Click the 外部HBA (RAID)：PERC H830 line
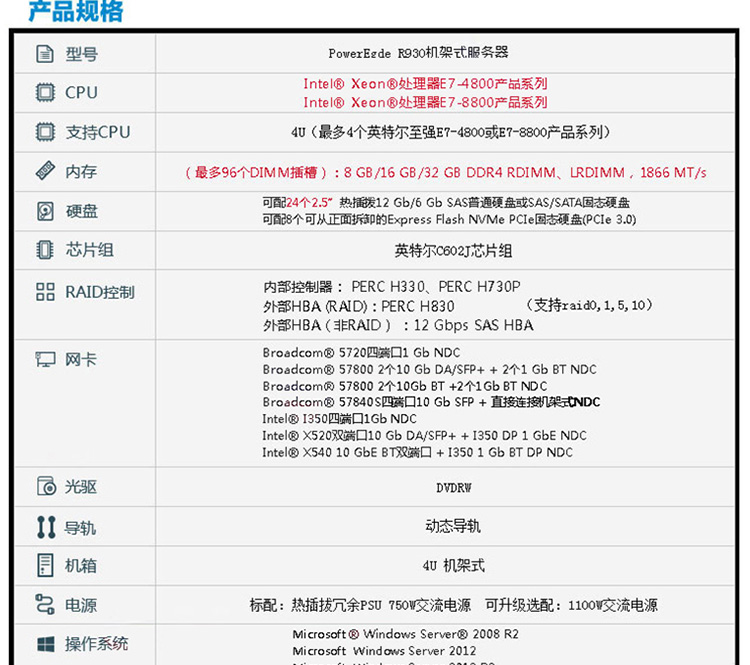 click(359, 306)
